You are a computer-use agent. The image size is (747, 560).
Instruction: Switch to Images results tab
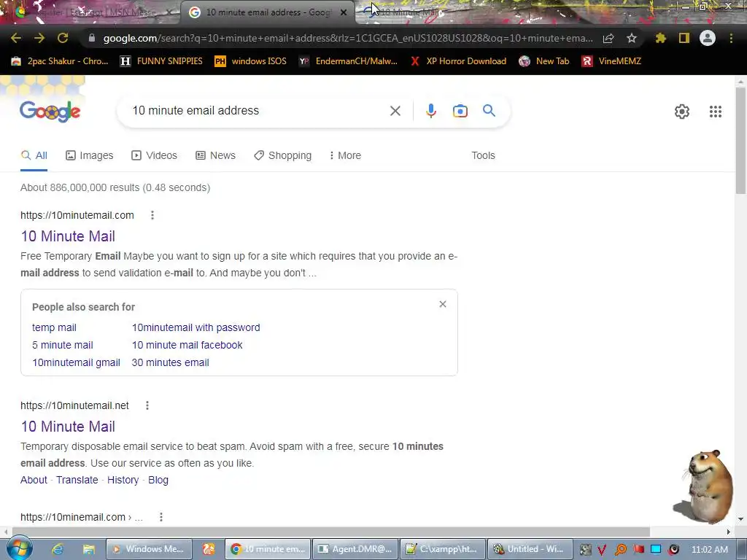coord(90,155)
